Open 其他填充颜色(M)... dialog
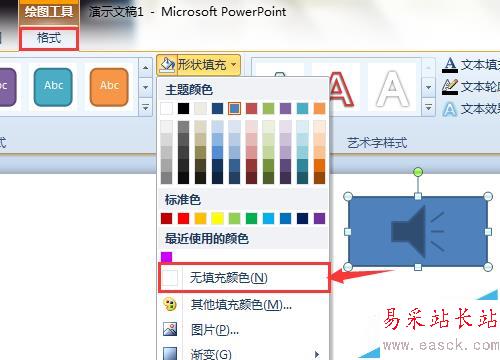 pyautogui.click(x=244, y=304)
